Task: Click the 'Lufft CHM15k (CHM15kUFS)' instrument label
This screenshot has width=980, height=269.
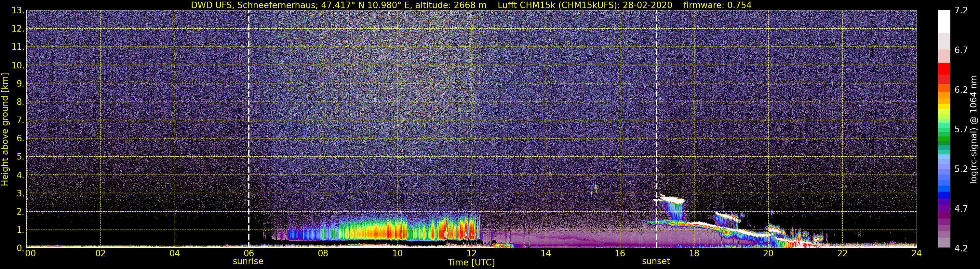Action: point(558,5)
